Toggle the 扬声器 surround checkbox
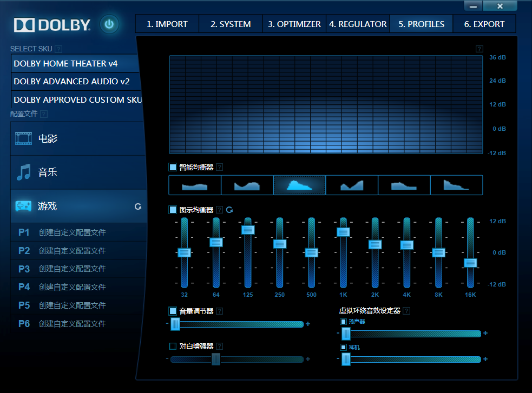The image size is (532, 393). [343, 322]
